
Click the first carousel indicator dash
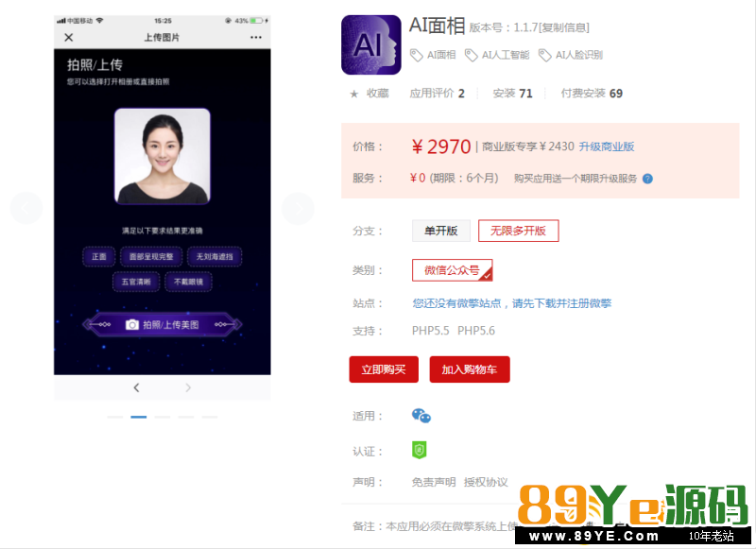pyautogui.click(x=114, y=417)
